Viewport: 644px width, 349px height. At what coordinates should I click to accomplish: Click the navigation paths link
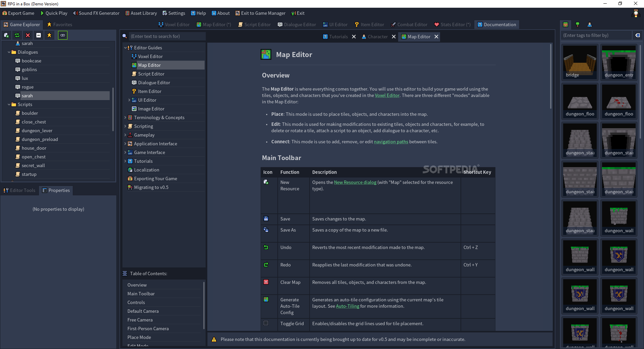tap(391, 142)
